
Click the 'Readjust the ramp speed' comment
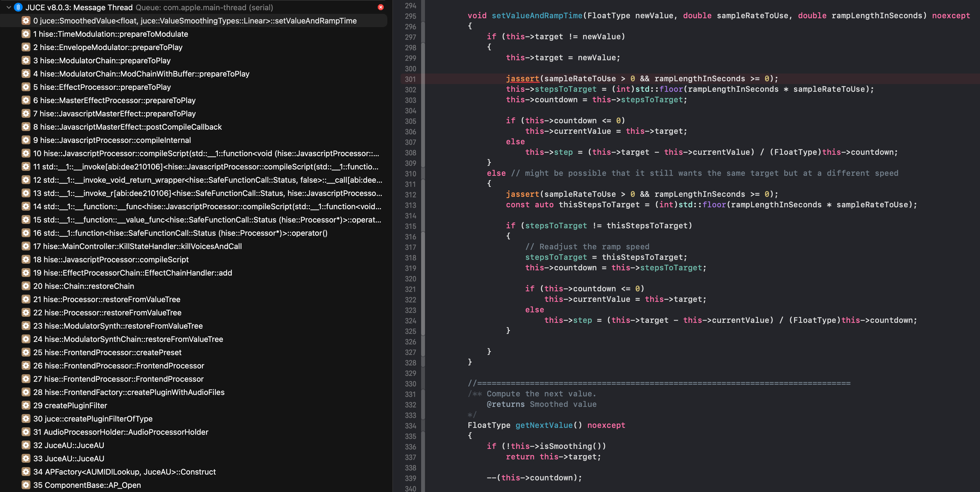pos(587,247)
